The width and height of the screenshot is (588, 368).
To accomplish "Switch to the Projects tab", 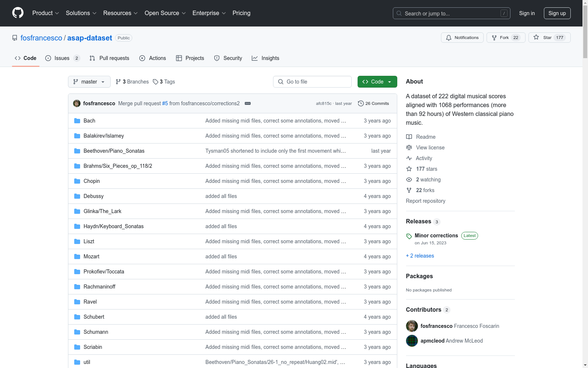I will 190,58.
